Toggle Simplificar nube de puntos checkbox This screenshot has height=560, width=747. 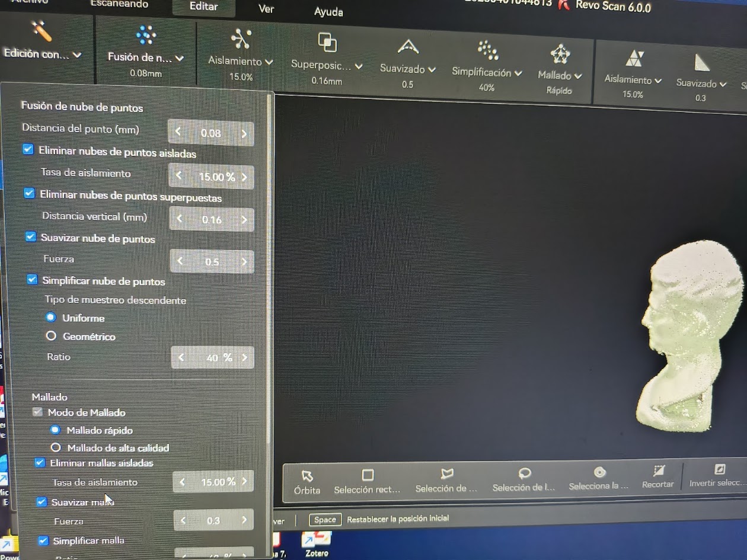pyautogui.click(x=33, y=279)
